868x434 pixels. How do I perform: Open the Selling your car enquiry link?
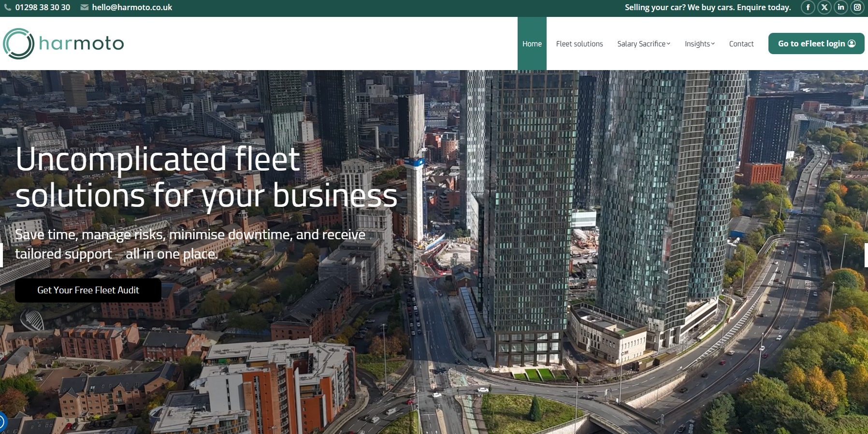click(708, 7)
